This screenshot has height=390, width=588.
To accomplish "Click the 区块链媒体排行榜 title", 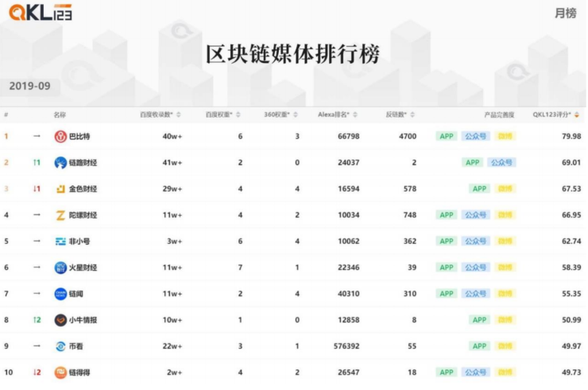I will [x=293, y=54].
